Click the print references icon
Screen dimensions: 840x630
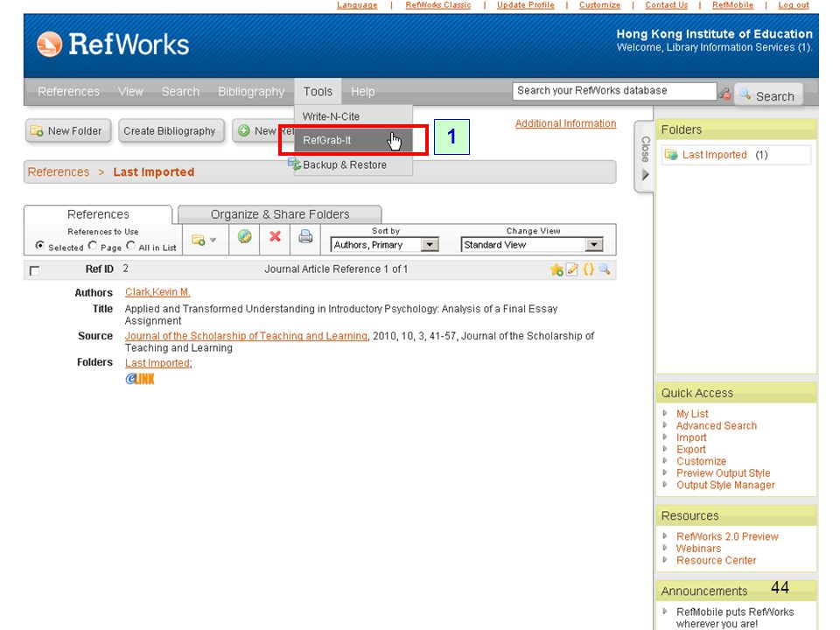coord(305,236)
